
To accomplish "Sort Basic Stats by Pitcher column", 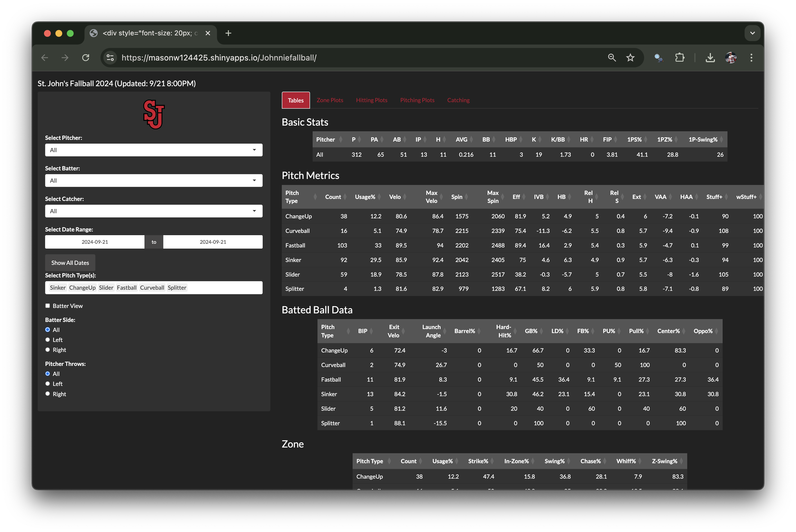I will click(329, 140).
